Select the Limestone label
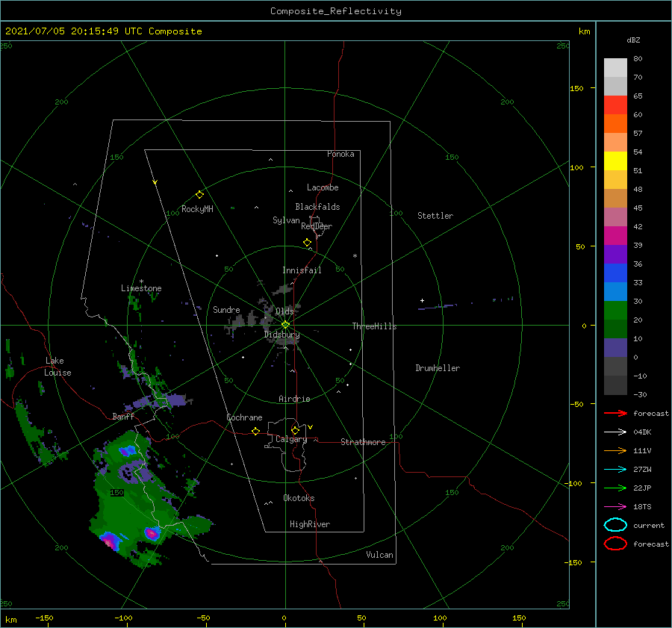This screenshot has width=672, height=628. tap(141, 288)
